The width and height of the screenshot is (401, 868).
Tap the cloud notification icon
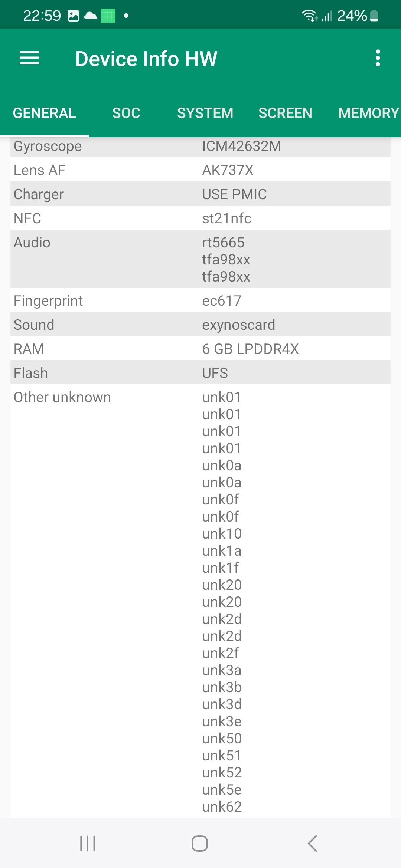point(91,16)
